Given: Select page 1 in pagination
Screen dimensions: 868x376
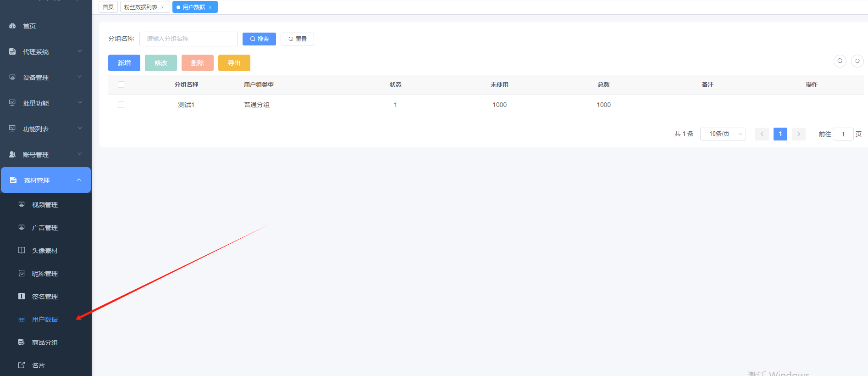Looking at the screenshot, I should 780,134.
